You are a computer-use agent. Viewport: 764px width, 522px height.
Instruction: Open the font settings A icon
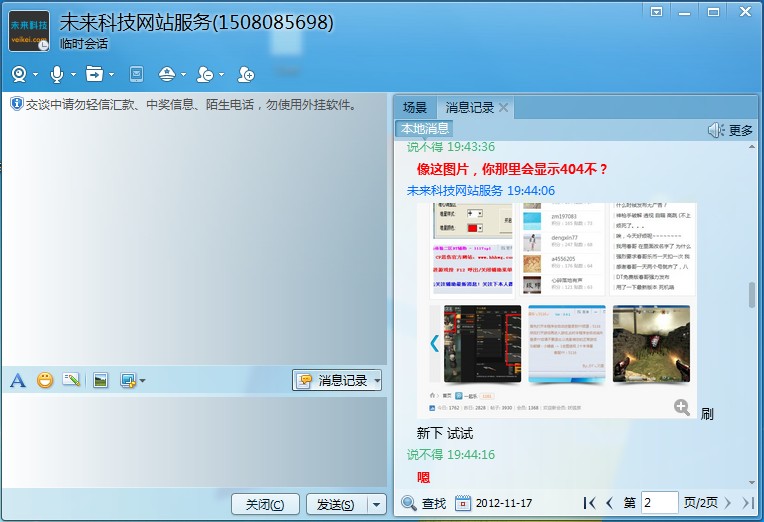[x=18, y=380]
